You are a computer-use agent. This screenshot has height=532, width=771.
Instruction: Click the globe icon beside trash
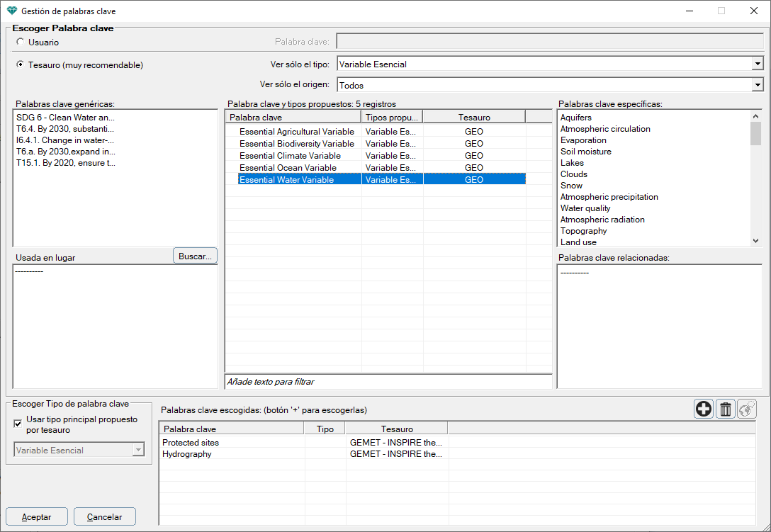coord(747,409)
